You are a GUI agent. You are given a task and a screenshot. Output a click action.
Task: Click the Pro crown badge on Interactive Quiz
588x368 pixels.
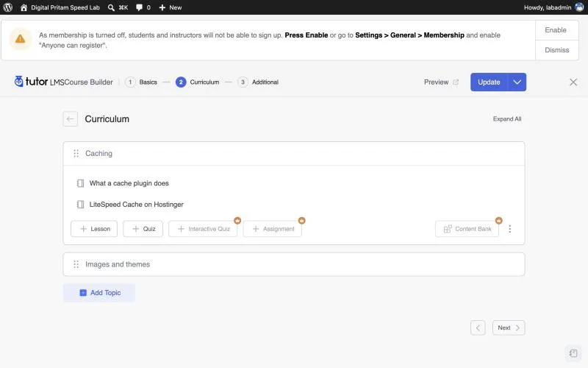pos(237,220)
